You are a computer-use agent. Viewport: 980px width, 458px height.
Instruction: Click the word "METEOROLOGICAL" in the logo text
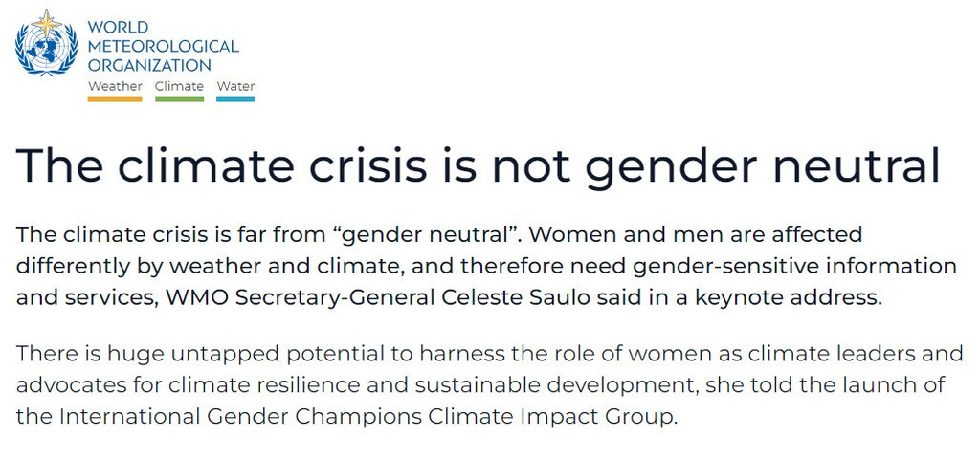tap(163, 46)
